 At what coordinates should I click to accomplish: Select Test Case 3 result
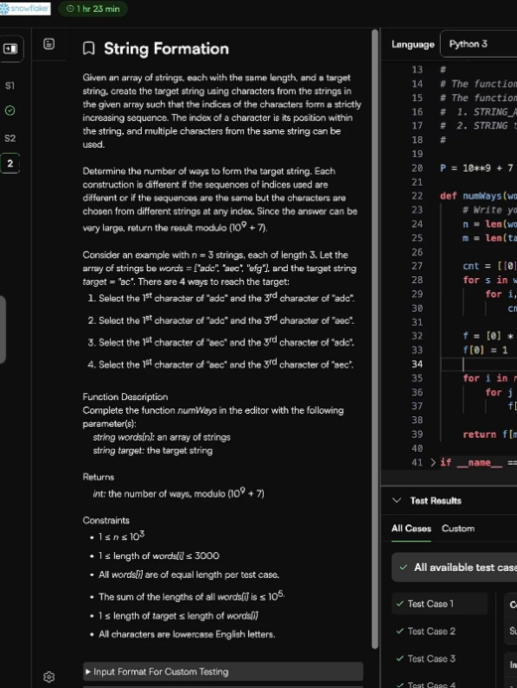click(440, 659)
